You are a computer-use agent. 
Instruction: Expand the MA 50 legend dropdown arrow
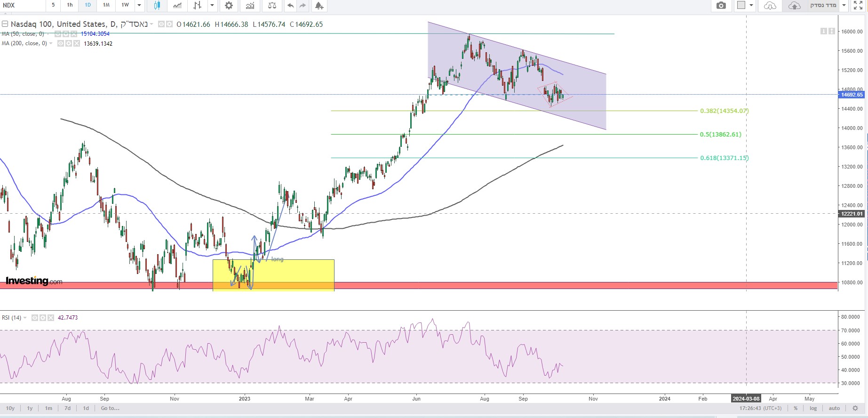48,34
